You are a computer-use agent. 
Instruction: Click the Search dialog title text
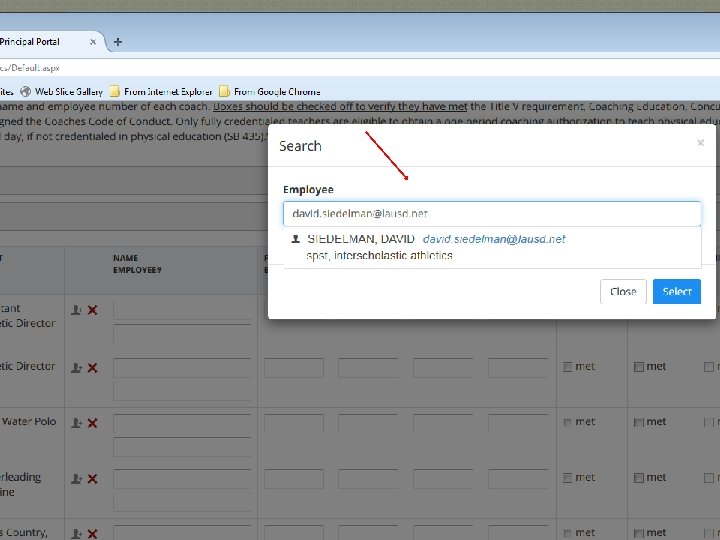click(300, 146)
